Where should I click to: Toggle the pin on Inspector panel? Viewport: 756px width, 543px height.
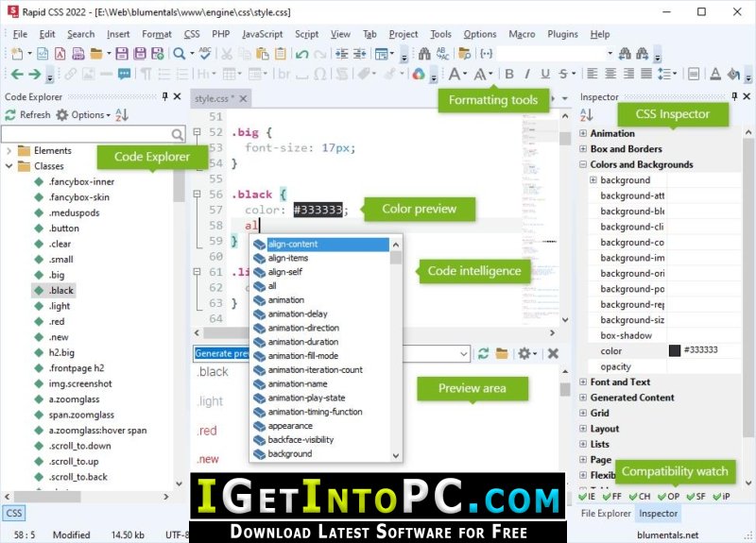pyautogui.click(x=734, y=96)
